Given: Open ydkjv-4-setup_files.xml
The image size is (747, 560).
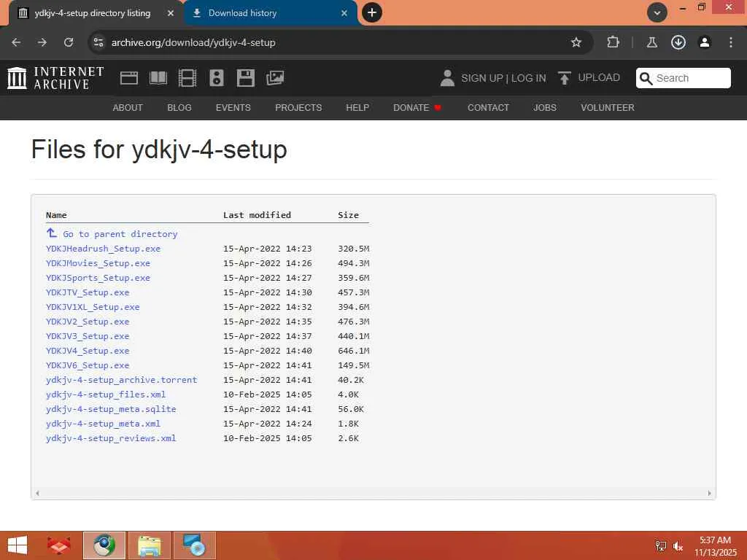Looking at the screenshot, I should click(x=106, y=394).
